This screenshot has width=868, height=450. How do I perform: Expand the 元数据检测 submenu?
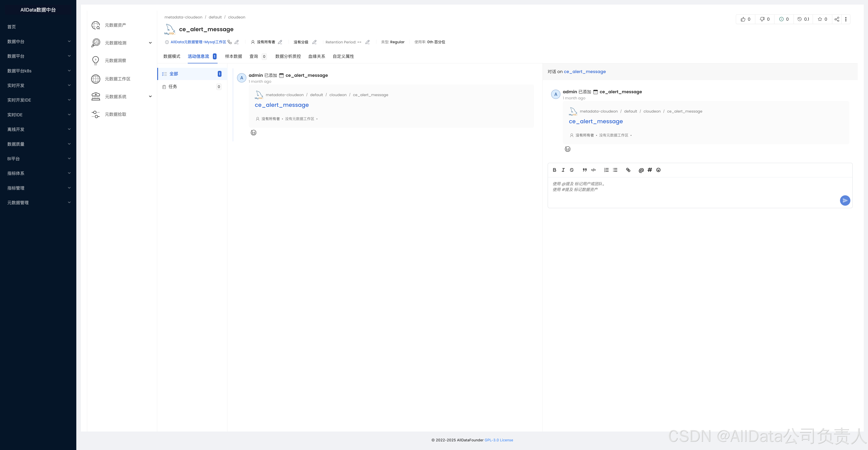150,43
